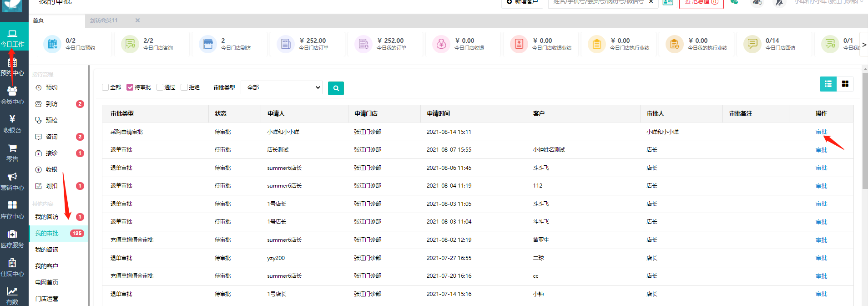Switch to the 到访会员11 tab

click(x=104, y=20)
